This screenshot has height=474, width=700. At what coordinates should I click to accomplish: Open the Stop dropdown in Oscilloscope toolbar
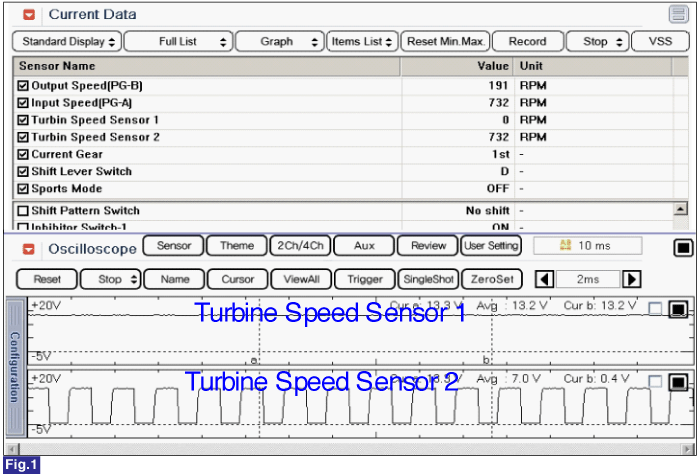(110, 279)
